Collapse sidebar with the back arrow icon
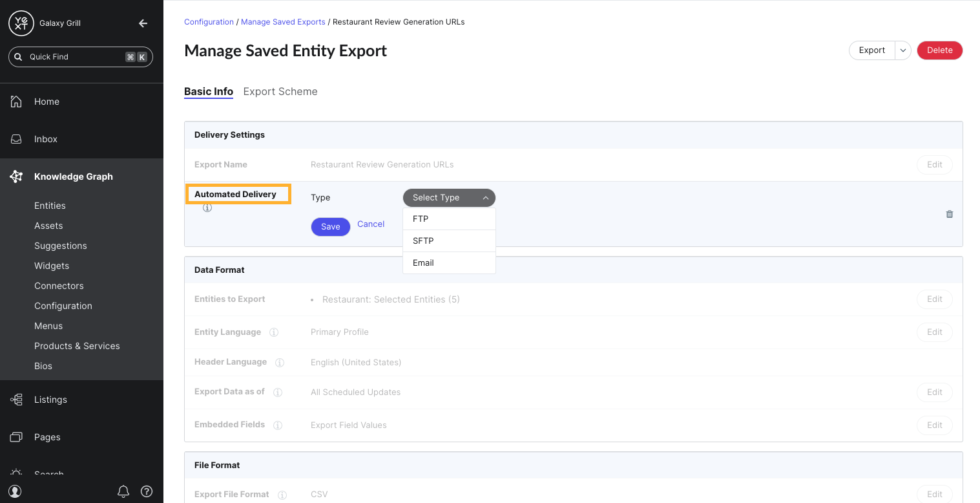The height and width of the screenshot is (503, 980). pyautogui.click(x=143, y=23)
